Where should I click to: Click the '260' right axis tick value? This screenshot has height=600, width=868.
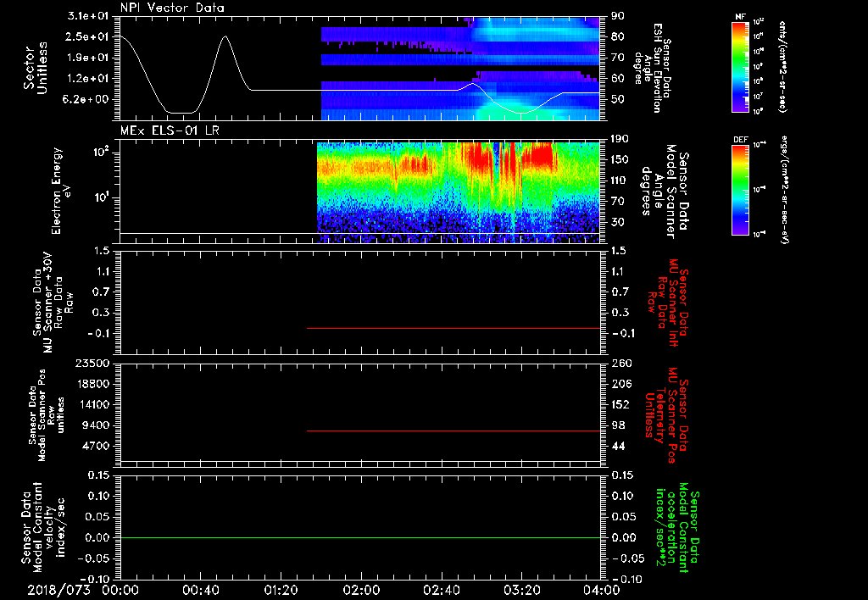pos(621,363)
